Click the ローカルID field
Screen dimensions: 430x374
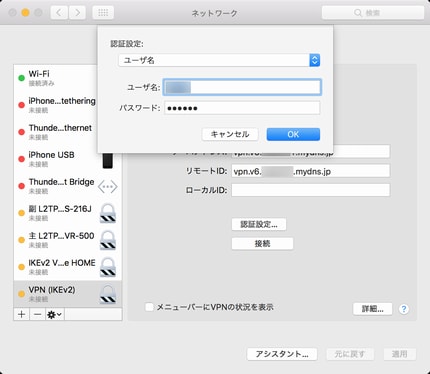point(311,190)
